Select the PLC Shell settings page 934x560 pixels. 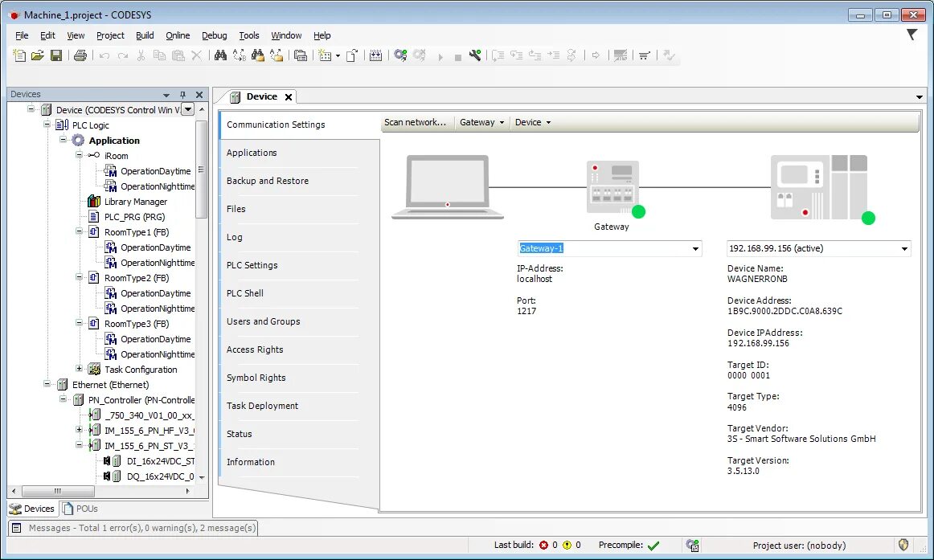245,293
